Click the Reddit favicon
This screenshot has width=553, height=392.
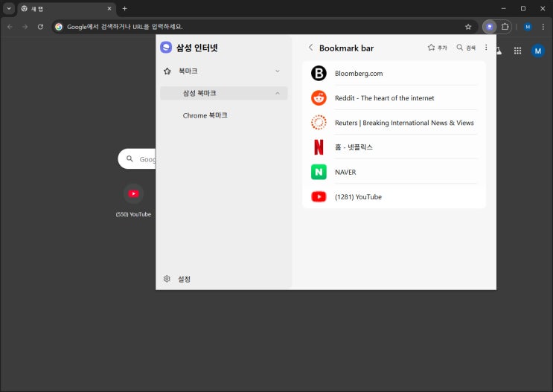coord(319,98)
